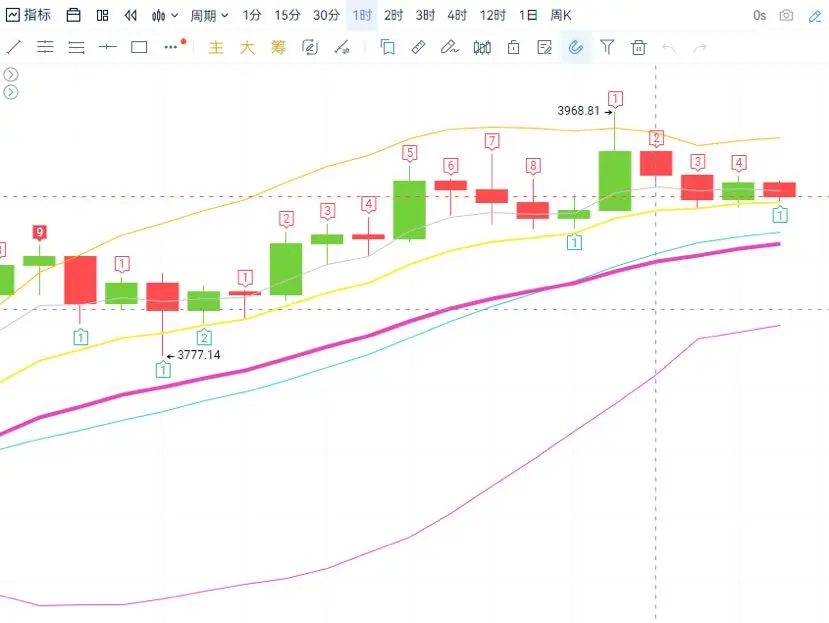Take a chart snapshot with camera icon
The width and height of the screenshot is (829, 623).
coord(787,15)
